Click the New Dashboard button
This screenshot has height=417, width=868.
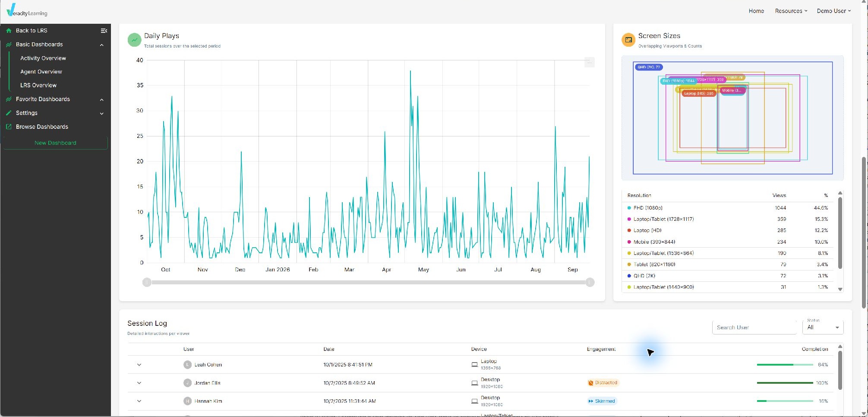(55, 143)
